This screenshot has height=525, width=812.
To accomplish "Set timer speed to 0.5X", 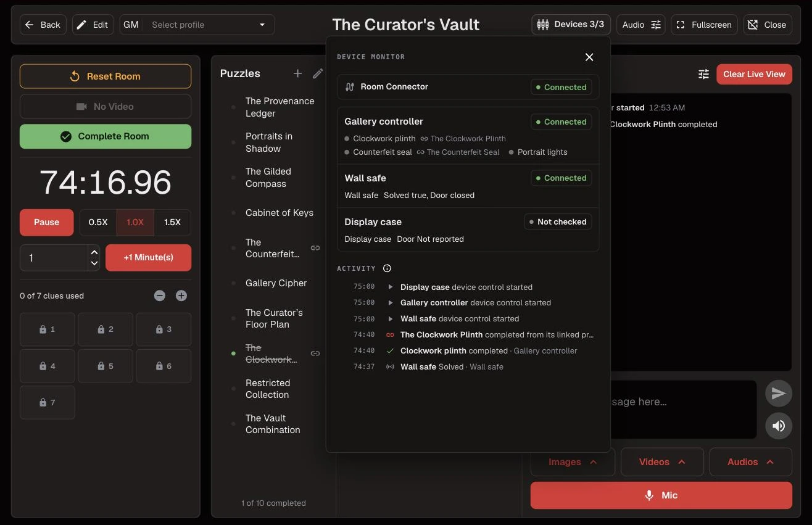I will 98,222.
